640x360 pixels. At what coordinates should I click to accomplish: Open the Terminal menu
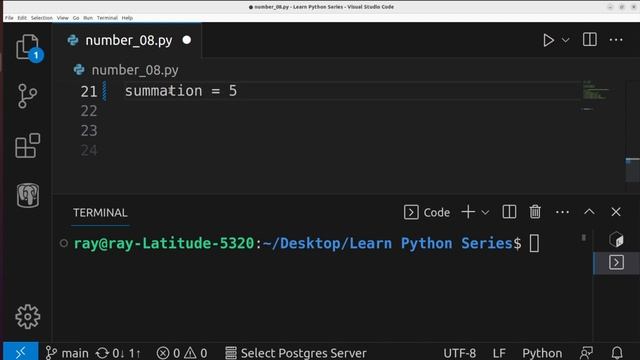(107, 18)
